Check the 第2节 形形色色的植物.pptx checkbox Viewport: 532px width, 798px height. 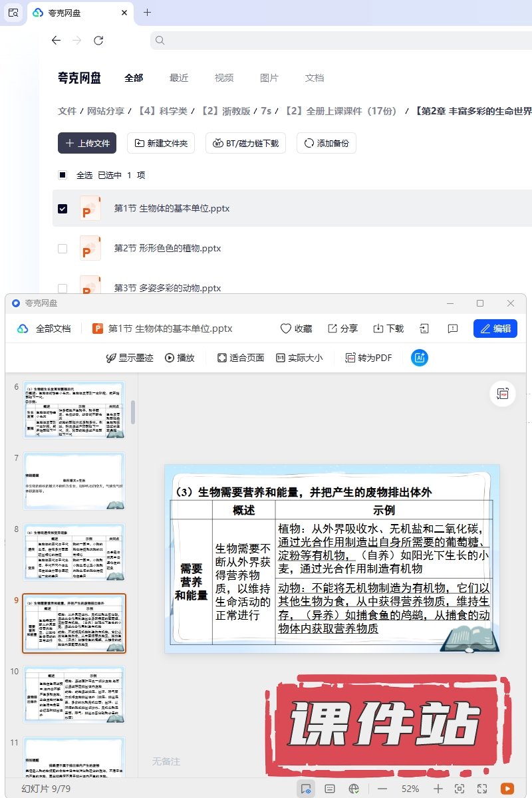(x=63, y=248)
